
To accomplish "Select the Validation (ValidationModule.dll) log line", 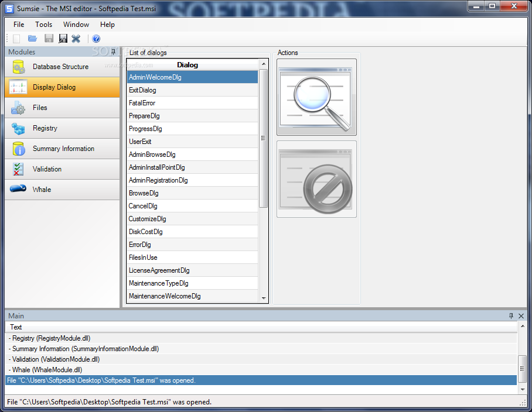I will coord(261,359).
